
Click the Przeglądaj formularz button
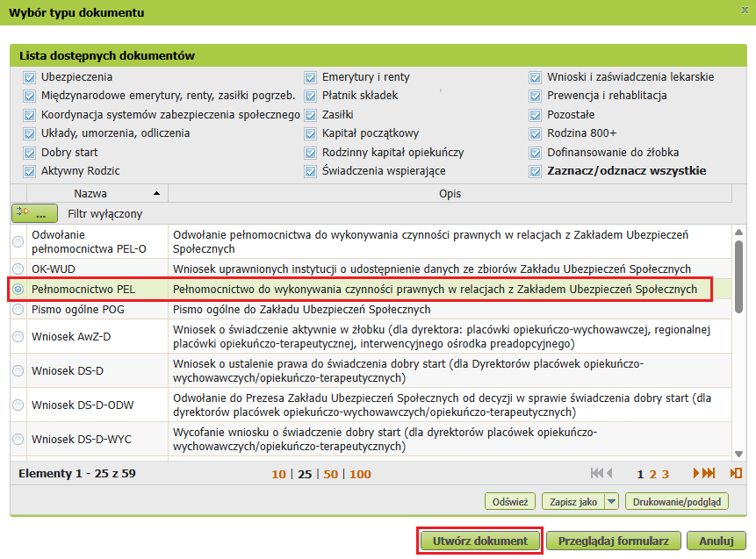614,541
